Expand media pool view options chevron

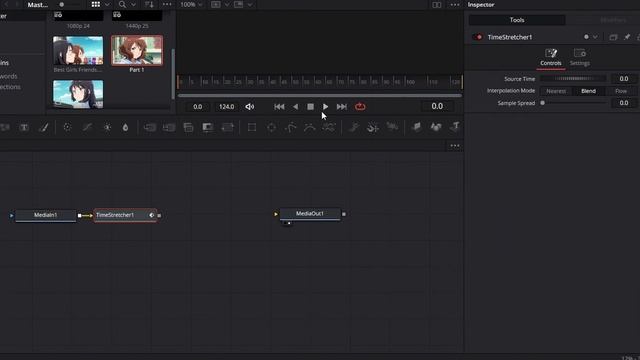tap(107, 4)
